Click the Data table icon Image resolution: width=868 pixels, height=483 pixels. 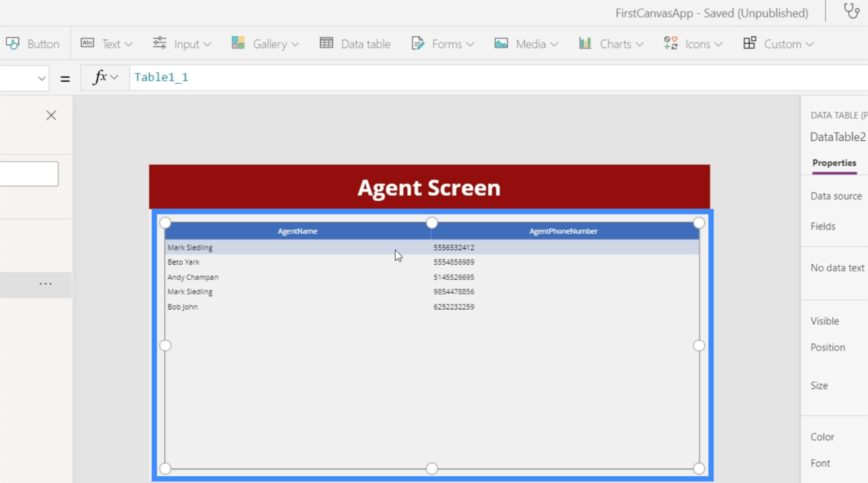pyautogui.click(x=327, y=43)
